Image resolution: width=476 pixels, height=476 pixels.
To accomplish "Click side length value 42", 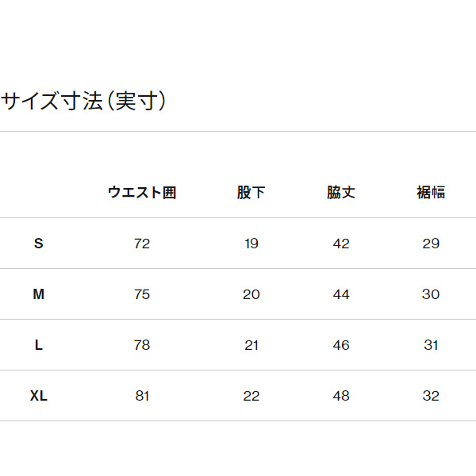I will point(341,244).
